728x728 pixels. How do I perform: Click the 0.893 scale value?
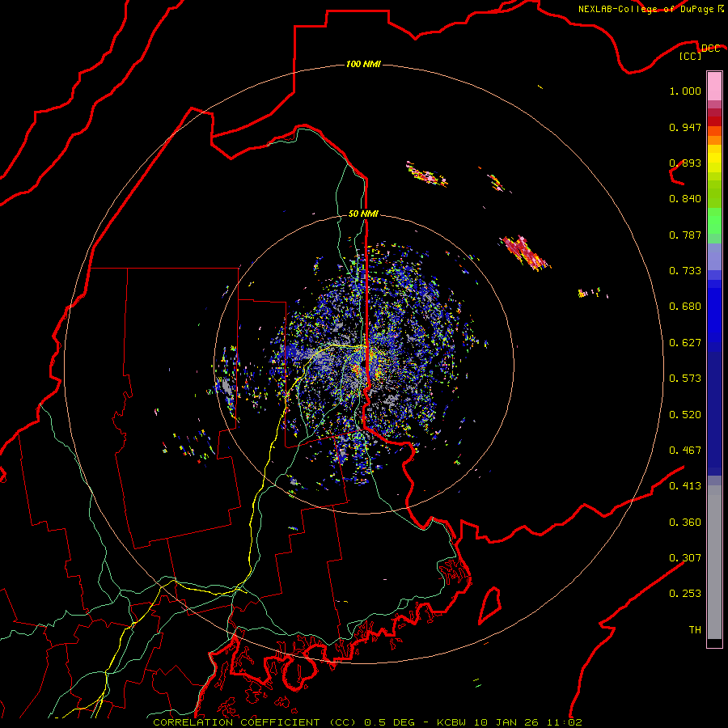(685, 163)
